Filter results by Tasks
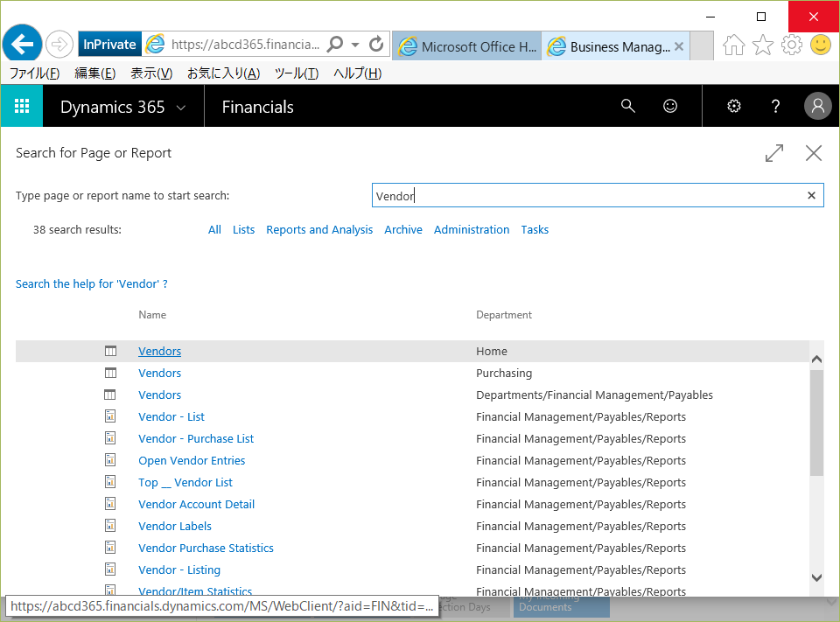This screenshot has height=622, width=840. (535, 230)
